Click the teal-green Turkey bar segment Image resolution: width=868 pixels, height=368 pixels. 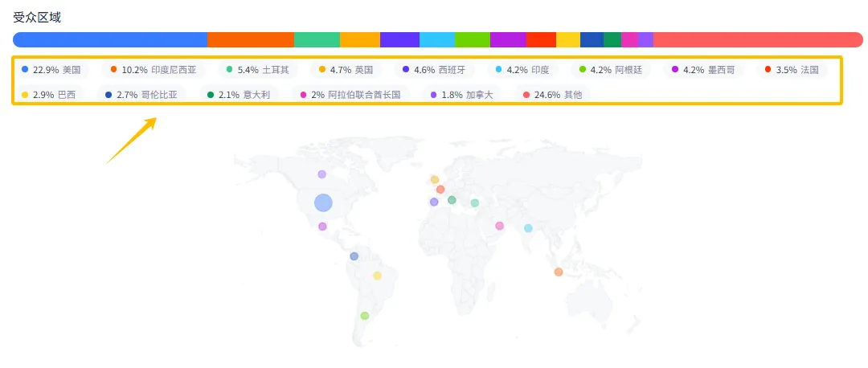click(x=317, y=40)
